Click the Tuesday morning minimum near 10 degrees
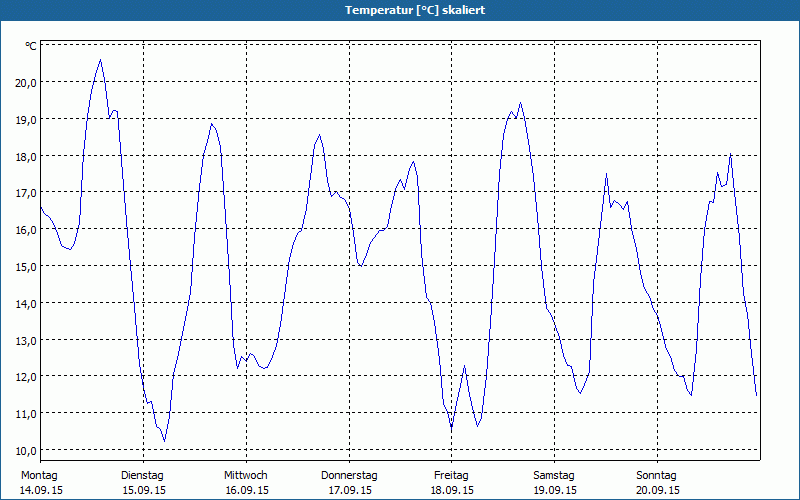Image resolution: width=800 pixels, height=500 pixels. tap(164, 440)
